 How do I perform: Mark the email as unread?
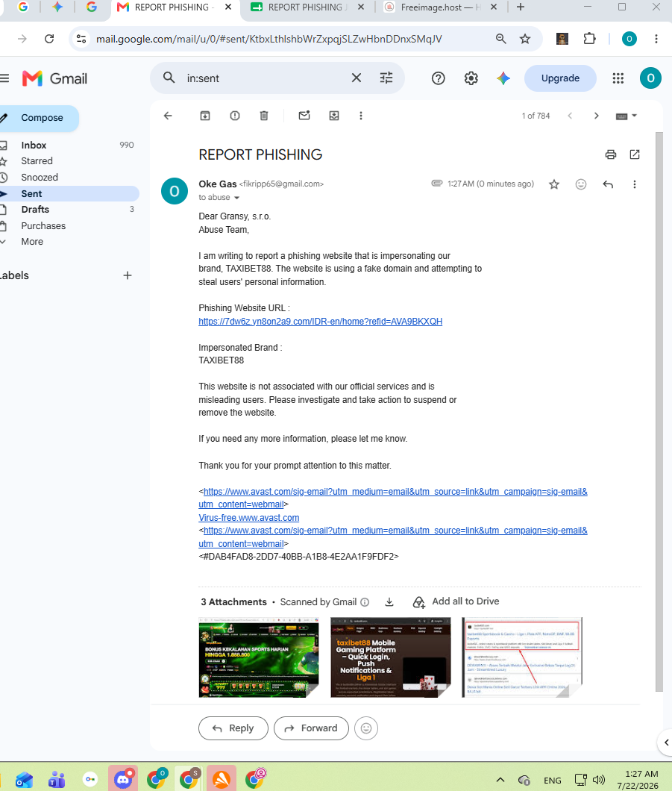[x=304, y=116]
